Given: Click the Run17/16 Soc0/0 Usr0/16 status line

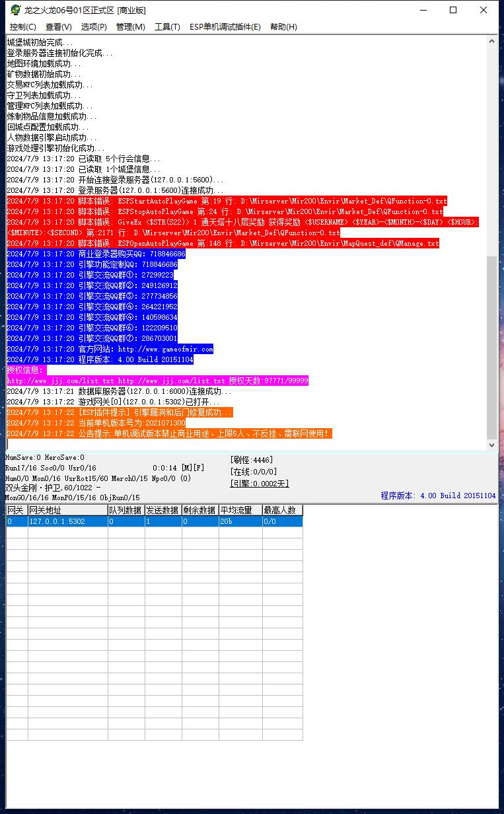Looking at the screenshot, I should [51, 468].
